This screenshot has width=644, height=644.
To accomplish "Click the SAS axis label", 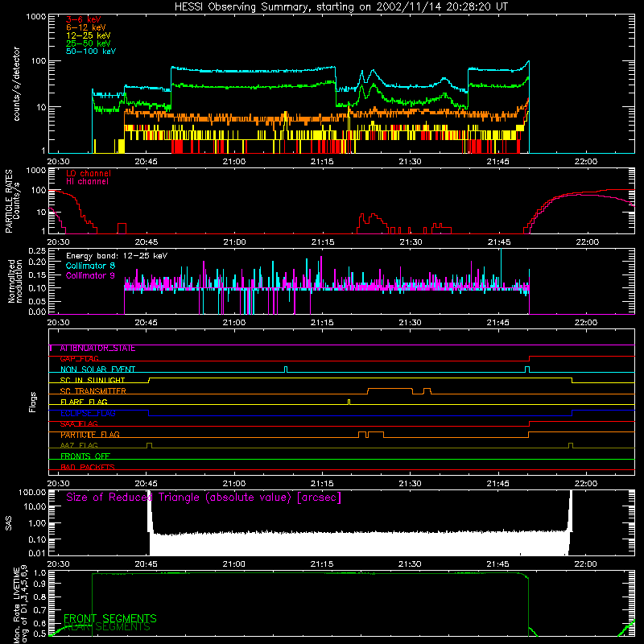I will coord(9,523).
